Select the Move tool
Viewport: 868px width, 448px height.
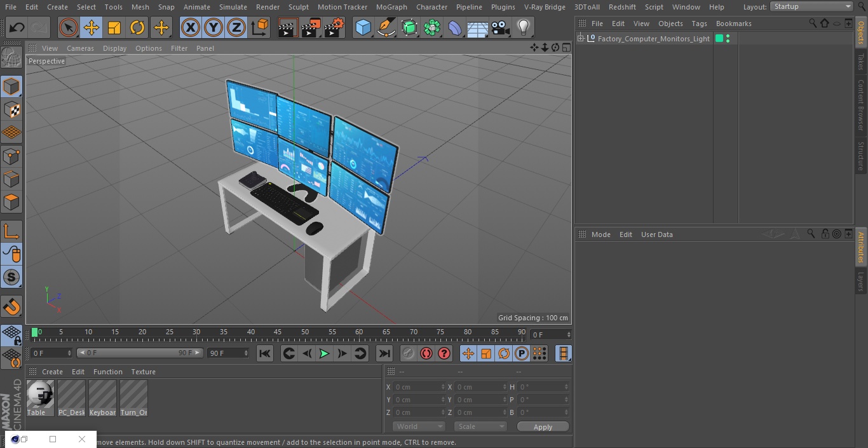(x=92, y=27)
